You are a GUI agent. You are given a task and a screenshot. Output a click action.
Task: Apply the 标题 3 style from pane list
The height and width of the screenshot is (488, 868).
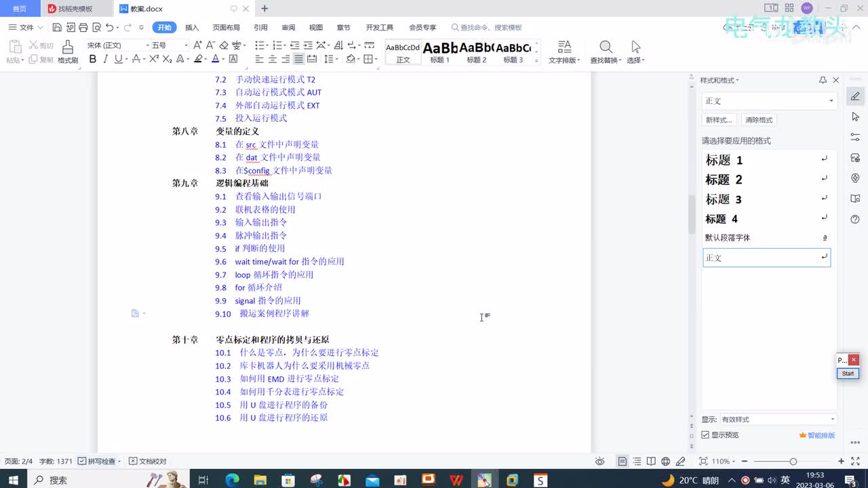[767, 199]
